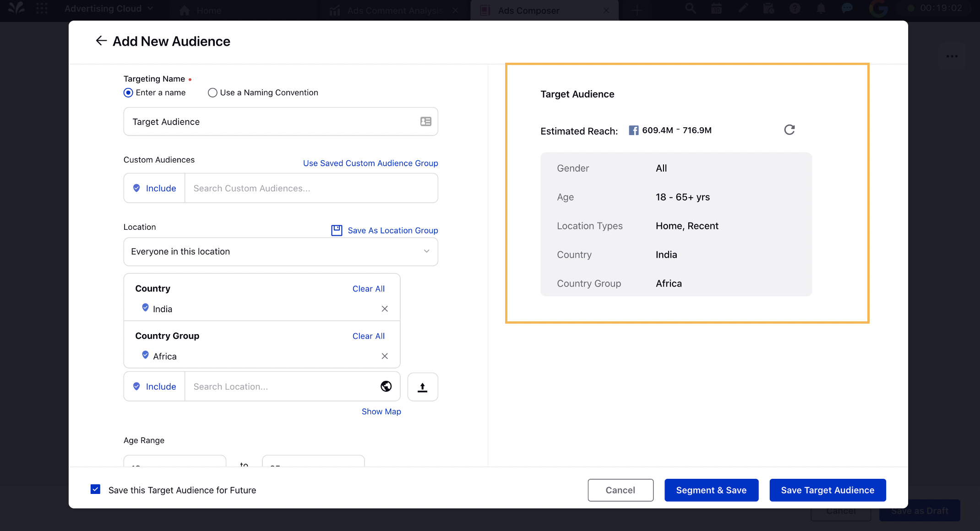The height and width of the screenshot is (531, 980).
Task: Open the Ads Comment Analysis tab
Action: 391,11
